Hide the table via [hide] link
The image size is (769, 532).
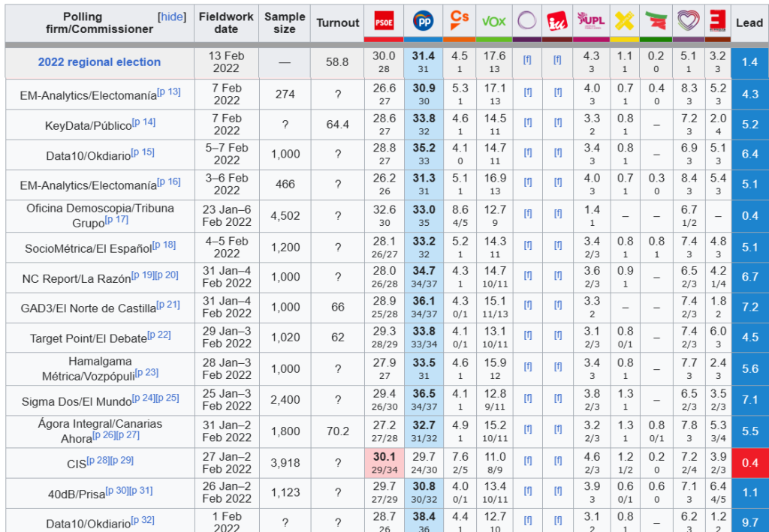pyautogui.click(x=171, y=17)
